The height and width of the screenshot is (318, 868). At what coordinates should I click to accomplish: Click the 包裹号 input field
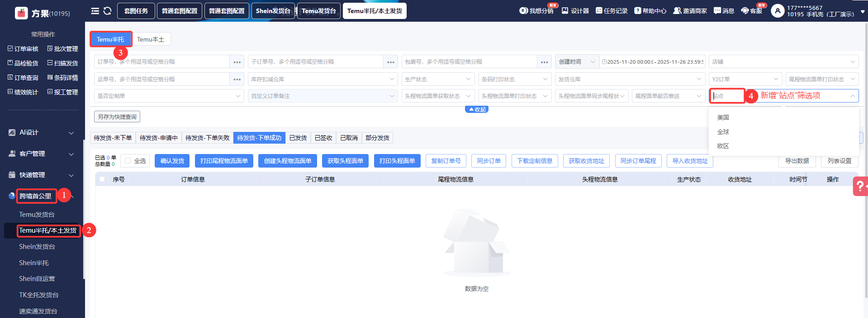point(470,62)
